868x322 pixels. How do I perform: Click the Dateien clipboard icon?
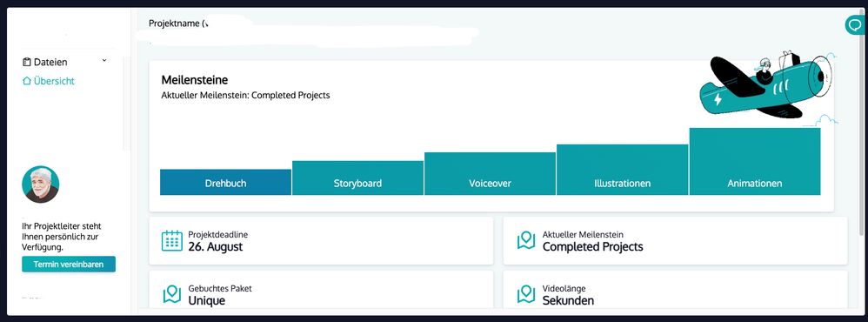[x=27, y=62]
